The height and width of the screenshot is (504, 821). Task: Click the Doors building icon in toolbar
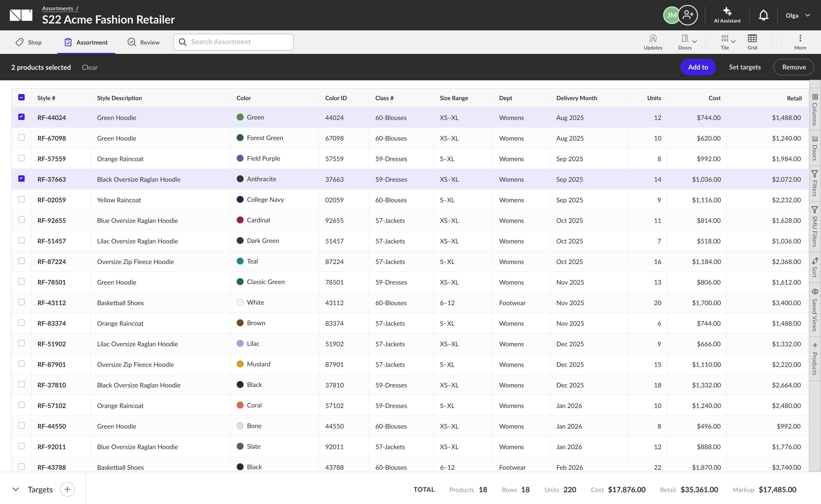click(x=684, y=38)
